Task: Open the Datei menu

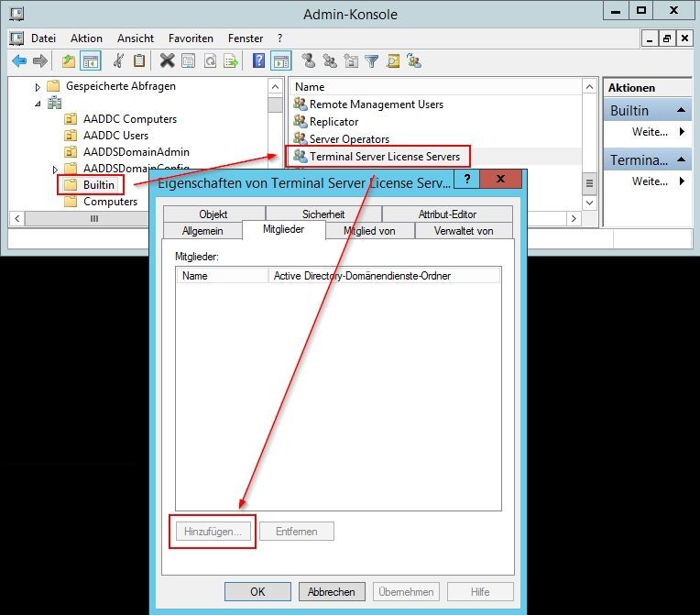Action: tap(43, 38)
